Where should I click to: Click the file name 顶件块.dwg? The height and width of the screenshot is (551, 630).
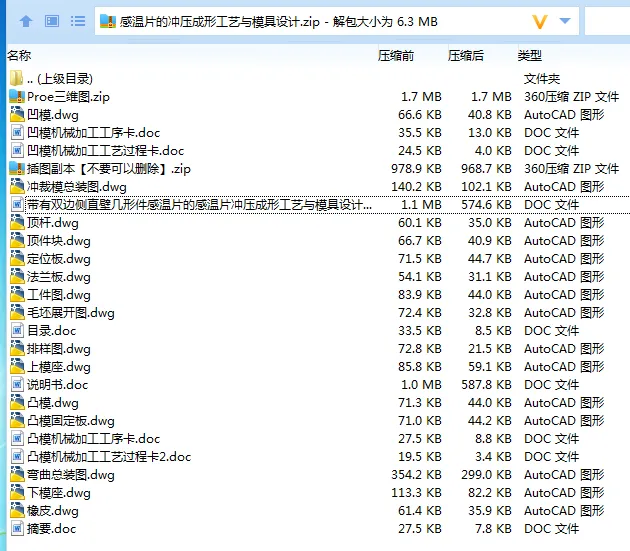59,240
